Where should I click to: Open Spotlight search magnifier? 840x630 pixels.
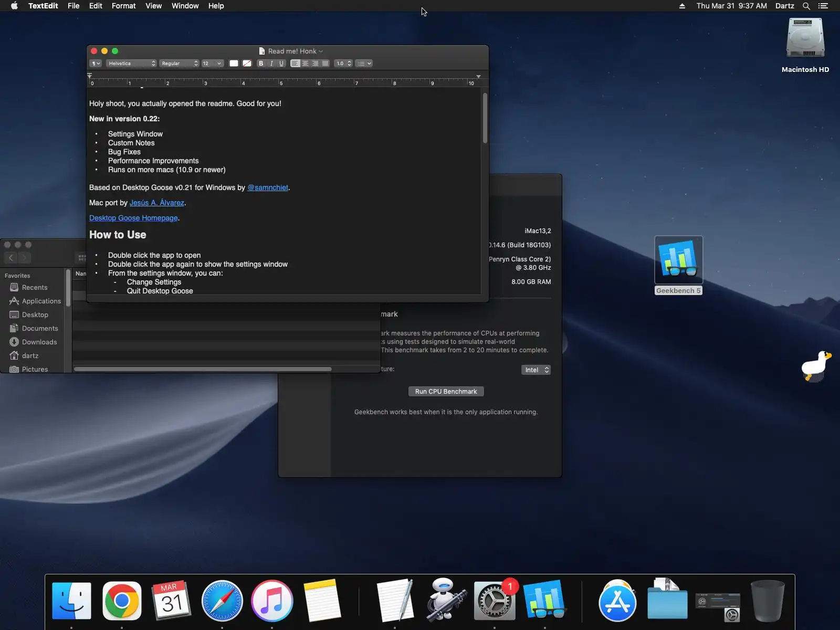click(806, 6)
